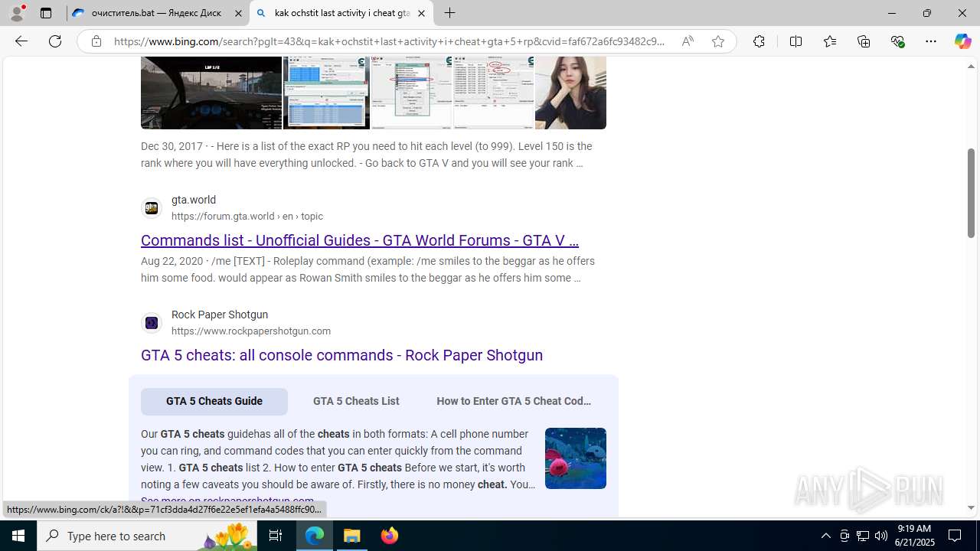This screenshot has height=551, width=980.
Task: Open GTA 5 cheats Rock Paper Shotgun link
Action: 341,355
